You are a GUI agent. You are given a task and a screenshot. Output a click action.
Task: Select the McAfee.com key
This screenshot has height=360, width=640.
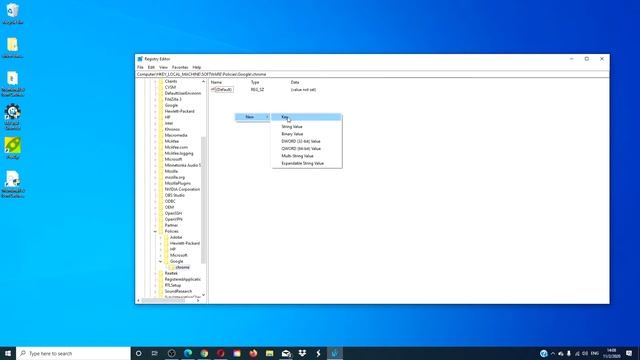pyautogui.click(x=176, y=147)
